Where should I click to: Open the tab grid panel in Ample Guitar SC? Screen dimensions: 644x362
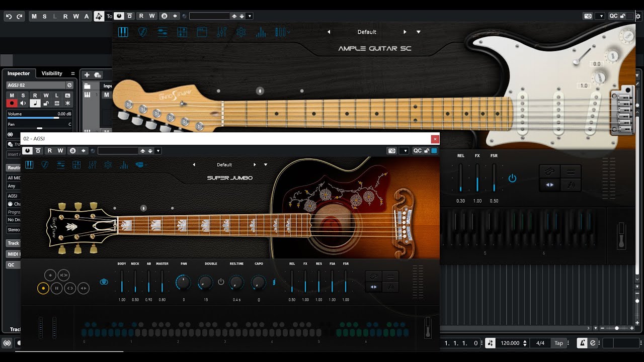tap(182, 32)
